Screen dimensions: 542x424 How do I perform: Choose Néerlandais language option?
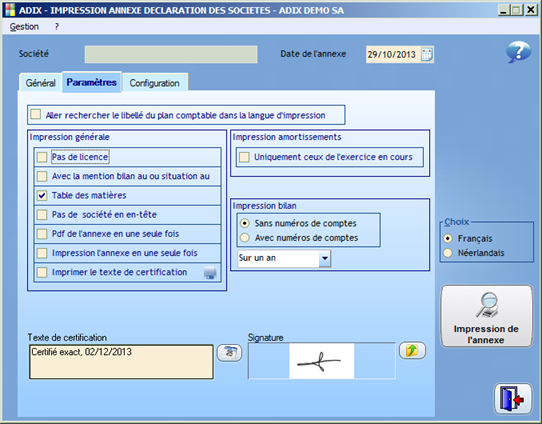coord(448,253)
